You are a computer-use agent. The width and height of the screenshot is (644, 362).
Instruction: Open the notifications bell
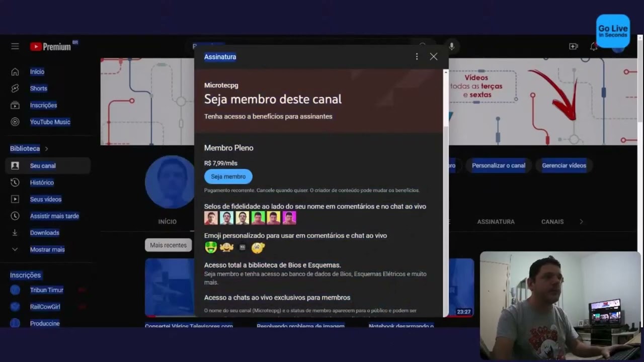click(x=594, y=46)
